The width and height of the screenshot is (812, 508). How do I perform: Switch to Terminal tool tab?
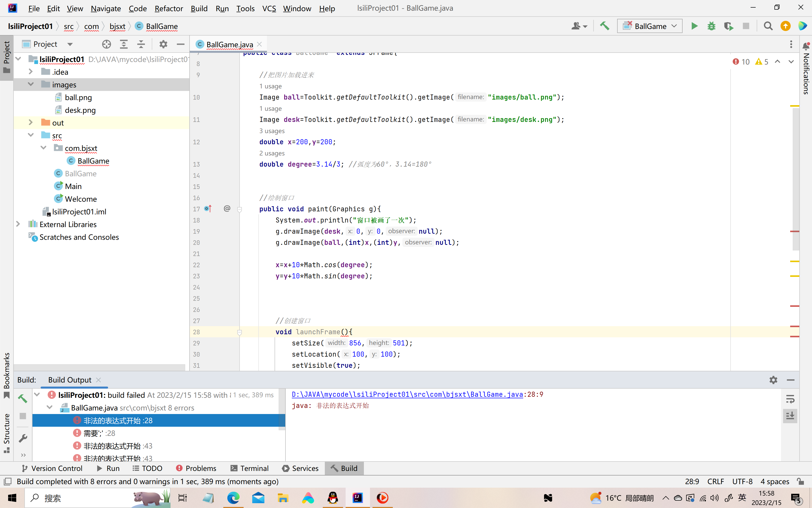tap(250, 468)
